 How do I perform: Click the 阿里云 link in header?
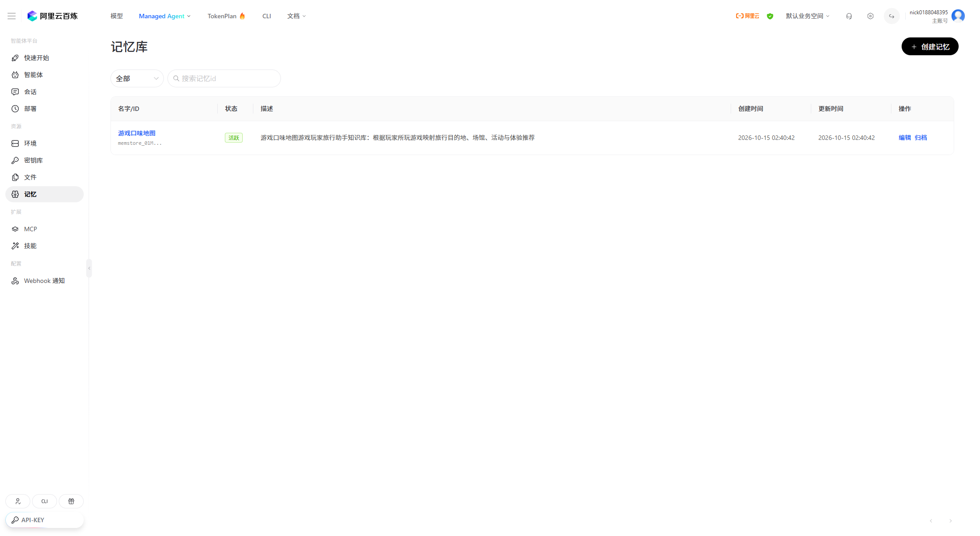[x=748, y=16]
